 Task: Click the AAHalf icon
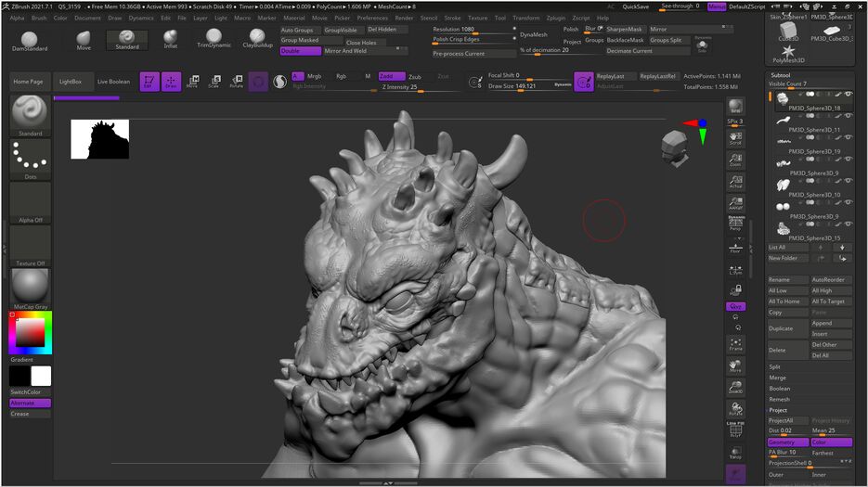tap(735, 203)
